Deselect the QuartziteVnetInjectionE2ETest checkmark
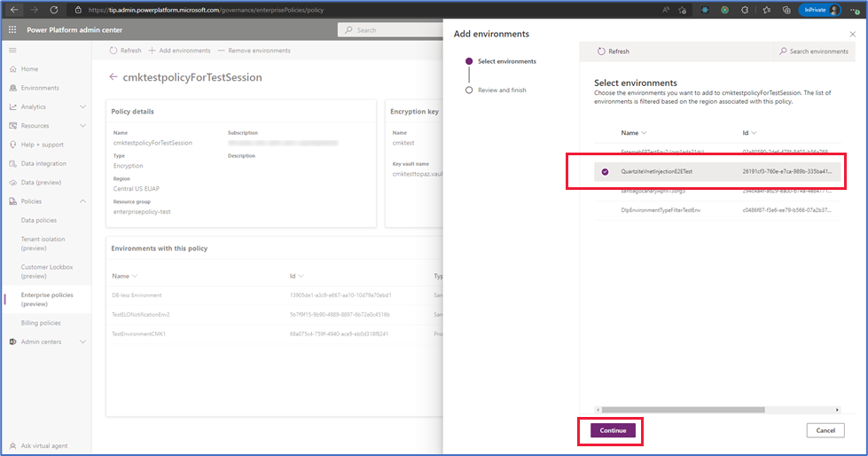Viewport: 868px width, 456px height. (x=605, y=172)
